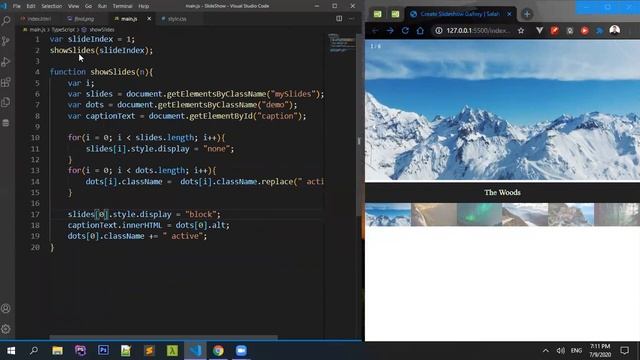Click the code minimap in the editor
The width and height of the screenshot is (640, 360).
point(342,43)
